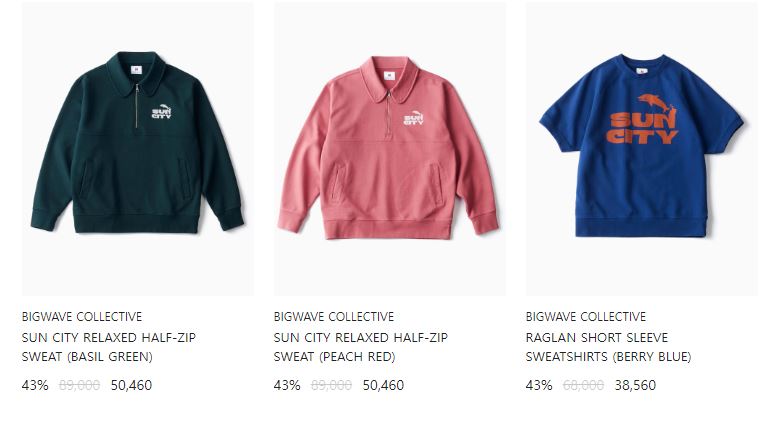
Task: Click the white SUN CITY logo on green sweat
Action: pyautogui.click(x=162, y=111)
